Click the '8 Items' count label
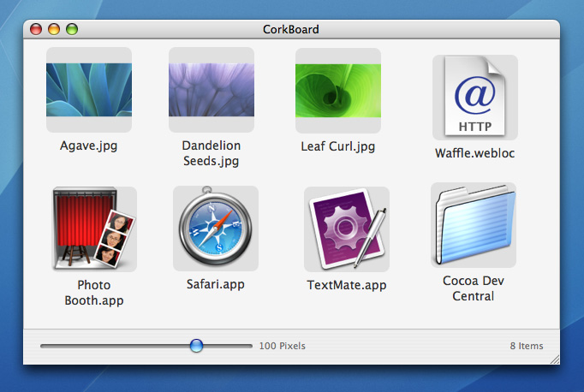Image resolution: width=584 pixels, height=392 pixels. pyautogui.click(x=527, y=346)
